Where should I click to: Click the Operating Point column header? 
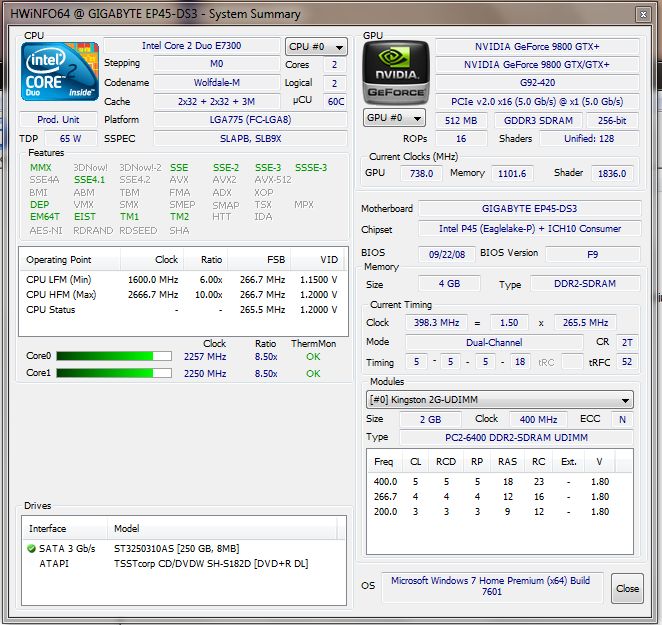[x=70, y=259]
